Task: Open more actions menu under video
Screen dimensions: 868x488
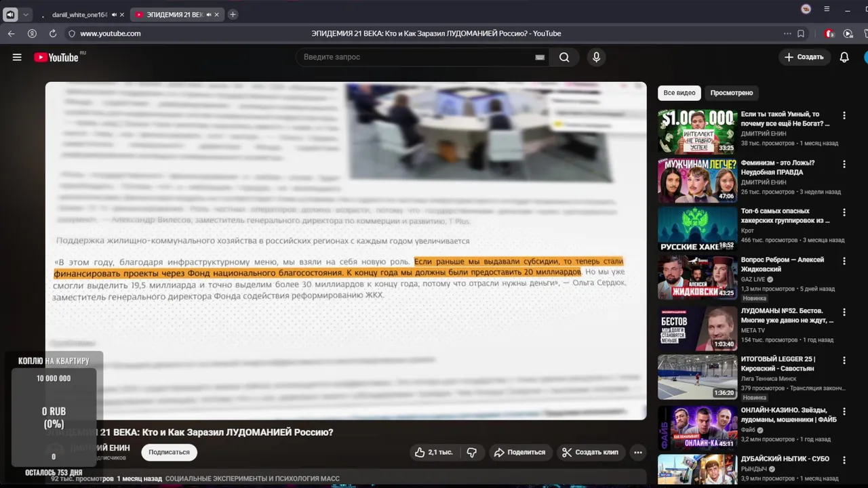Action: point(637,452)
